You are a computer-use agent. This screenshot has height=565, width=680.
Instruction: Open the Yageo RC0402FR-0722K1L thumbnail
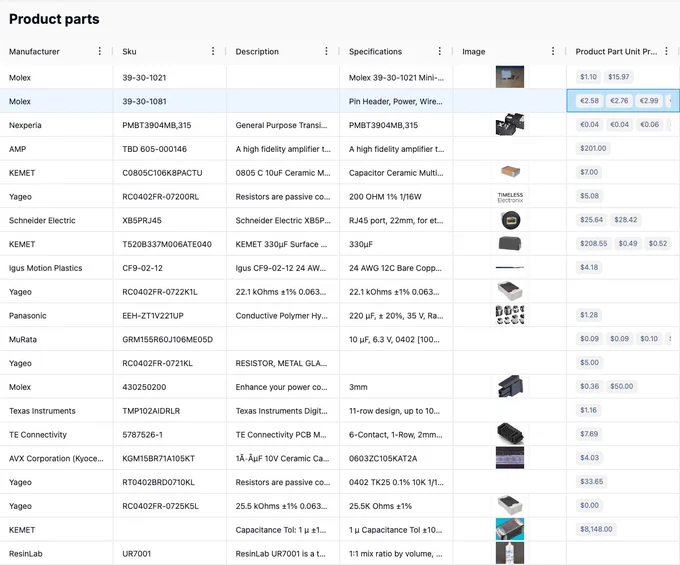tap(510, 291)
